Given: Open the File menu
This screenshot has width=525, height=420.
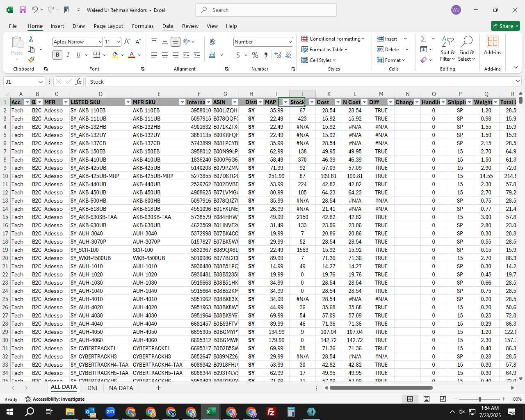Looking at the screenshot, I should pyautogui.click(x=13, y=26).
